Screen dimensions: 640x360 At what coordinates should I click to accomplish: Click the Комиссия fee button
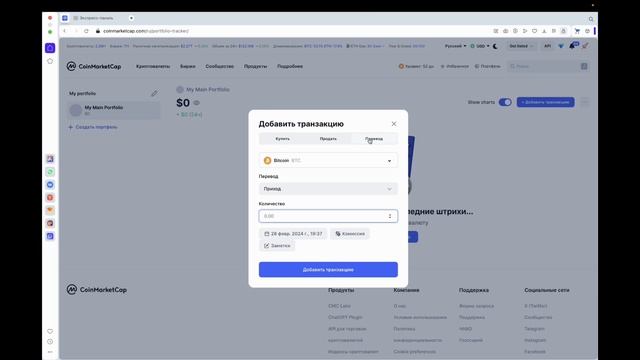click(350, 233)
